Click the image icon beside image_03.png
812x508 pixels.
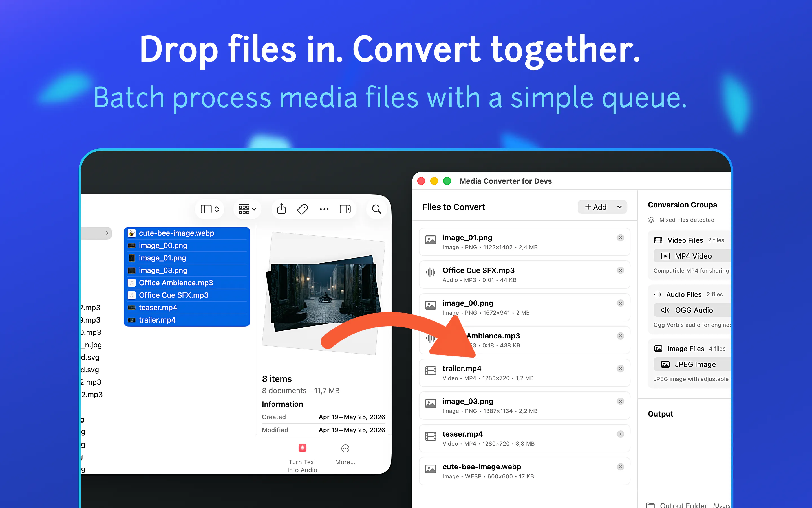click(431, 403)
